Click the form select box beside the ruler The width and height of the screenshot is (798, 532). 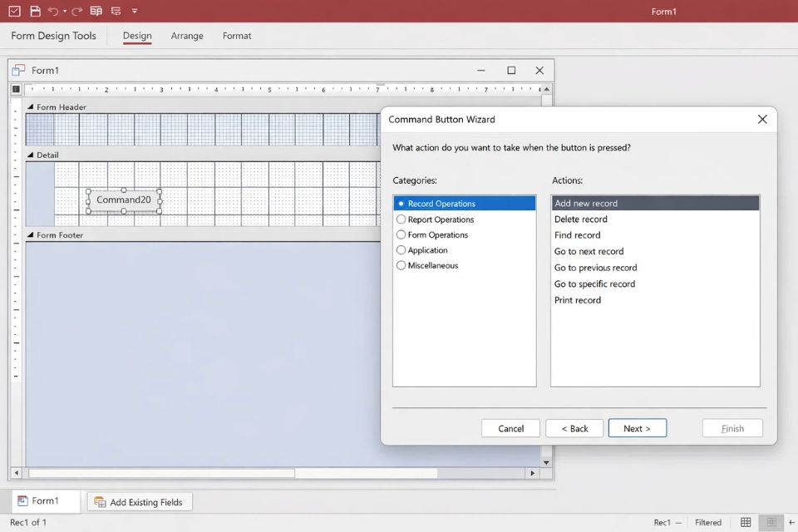16,89
